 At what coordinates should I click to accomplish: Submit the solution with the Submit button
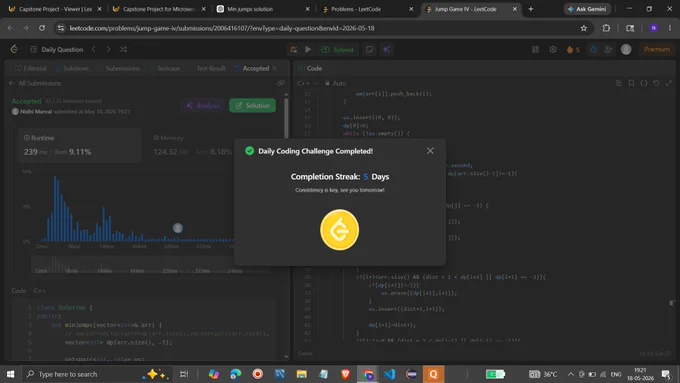tap(337, 49)
